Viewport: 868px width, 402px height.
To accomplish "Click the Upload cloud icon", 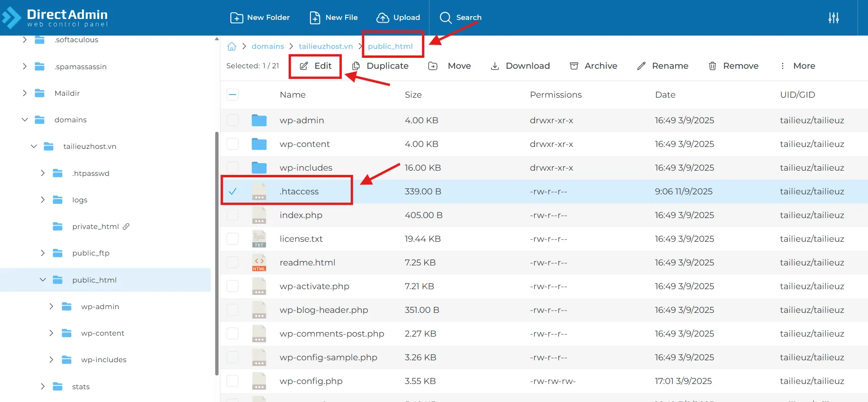I will tap(383, 18).
